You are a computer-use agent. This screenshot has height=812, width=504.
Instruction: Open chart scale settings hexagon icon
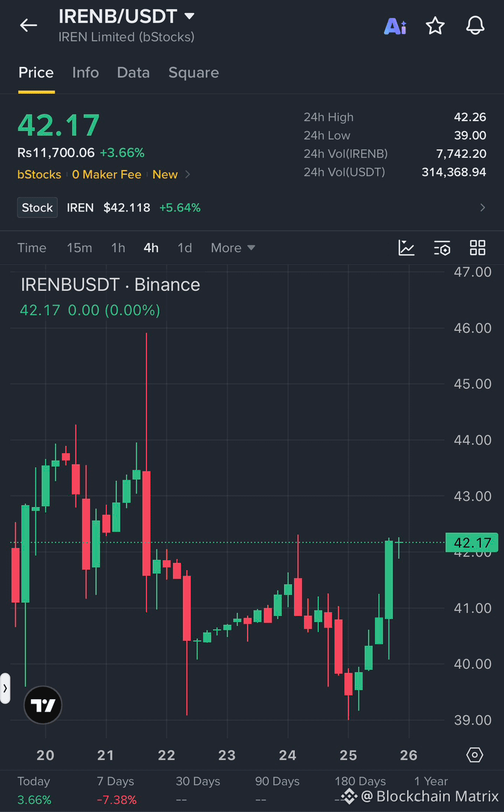tap(475, 755)
